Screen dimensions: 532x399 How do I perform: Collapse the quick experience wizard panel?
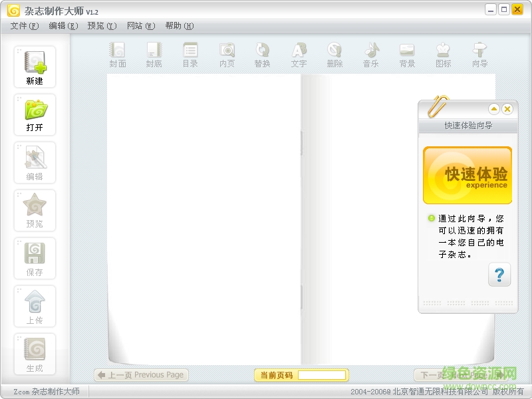coord(493,109)
